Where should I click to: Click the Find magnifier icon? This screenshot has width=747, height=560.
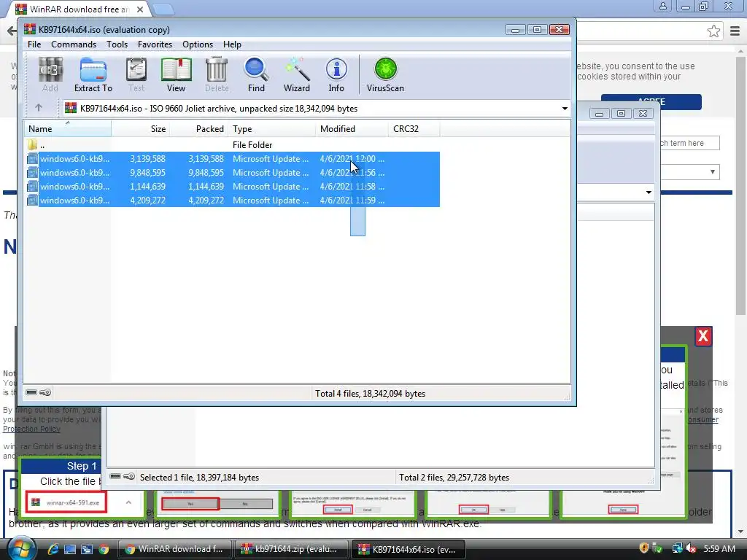click(x=256, y=74)
